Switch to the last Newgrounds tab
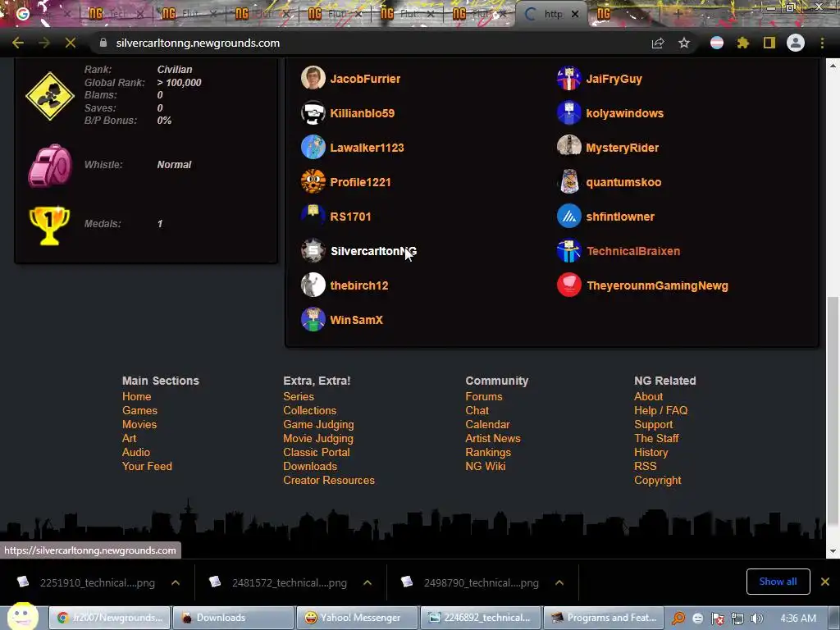This screenshot has height=630, width=840. (624, 15)
